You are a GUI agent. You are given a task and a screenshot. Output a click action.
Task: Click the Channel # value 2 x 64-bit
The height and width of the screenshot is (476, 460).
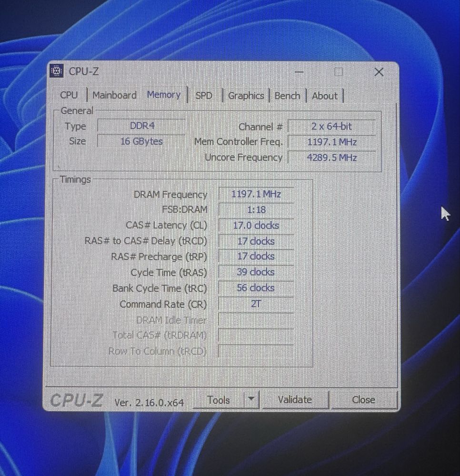331,126
